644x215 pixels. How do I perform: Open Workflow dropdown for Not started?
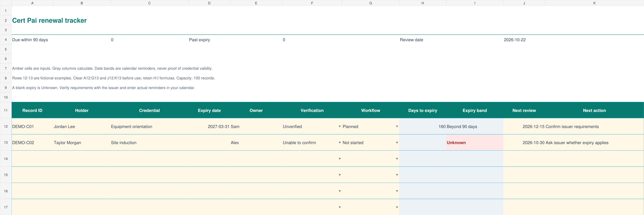(x=397, y=143)
